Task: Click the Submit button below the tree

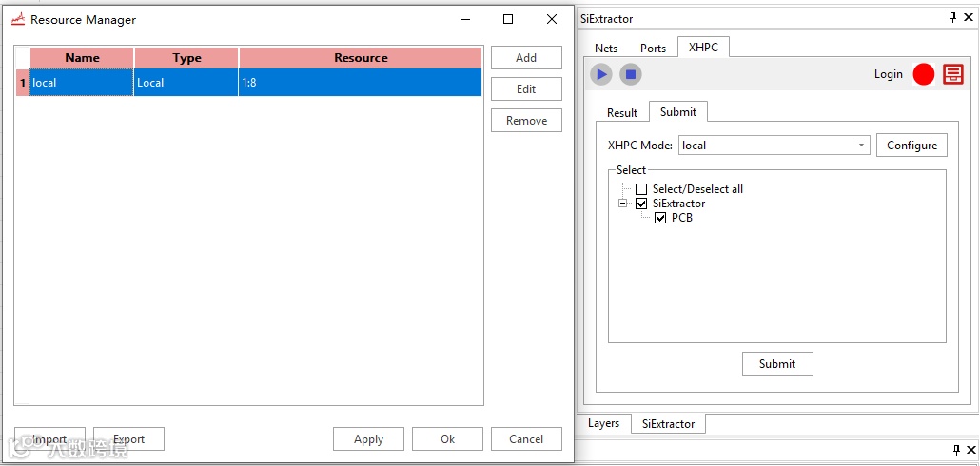Action: pyautogui.click(x=777, y=363)
